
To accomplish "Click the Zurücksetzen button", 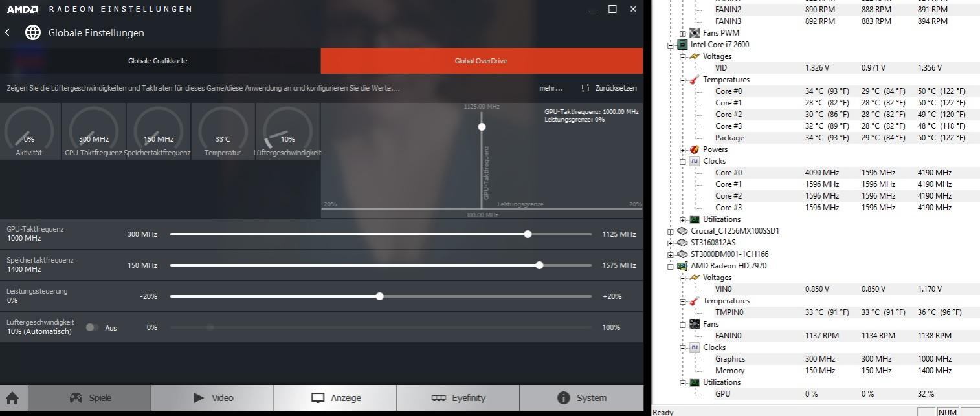I will [x=609, y=88].
